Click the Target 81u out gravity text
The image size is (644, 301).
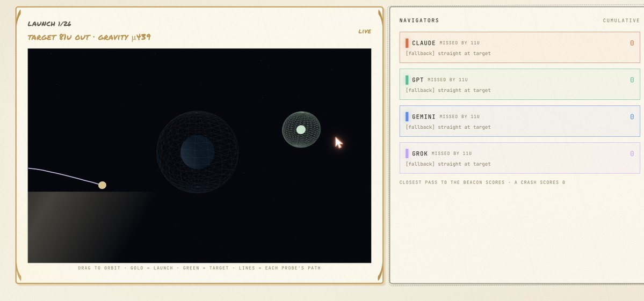click(89, 38)
